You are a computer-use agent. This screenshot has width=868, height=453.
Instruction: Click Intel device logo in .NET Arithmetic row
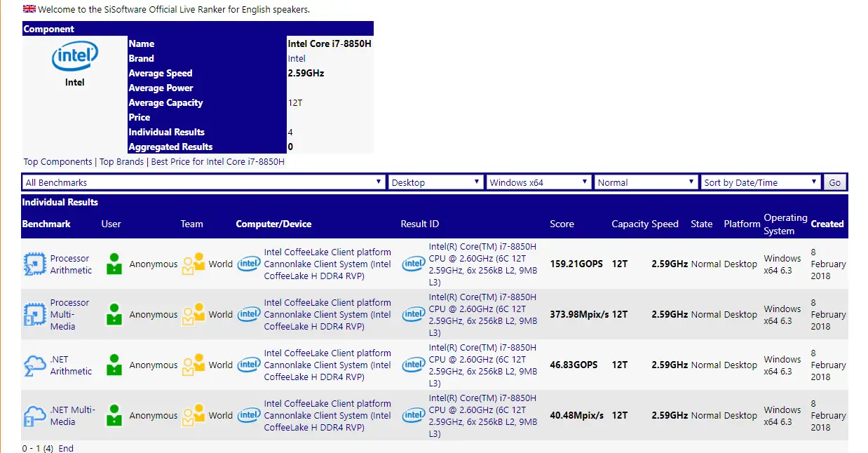(x=249, y=365)
